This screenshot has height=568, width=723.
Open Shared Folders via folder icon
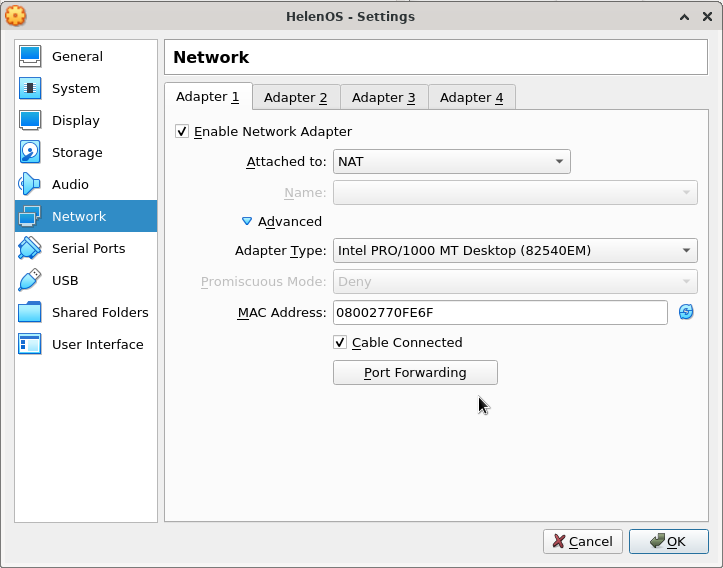30,313
